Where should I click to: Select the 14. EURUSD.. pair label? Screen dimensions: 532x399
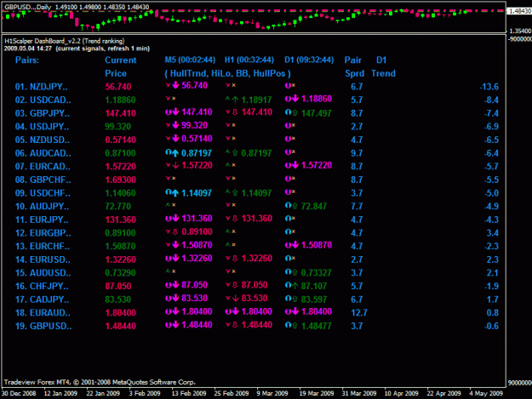point(43,259)
